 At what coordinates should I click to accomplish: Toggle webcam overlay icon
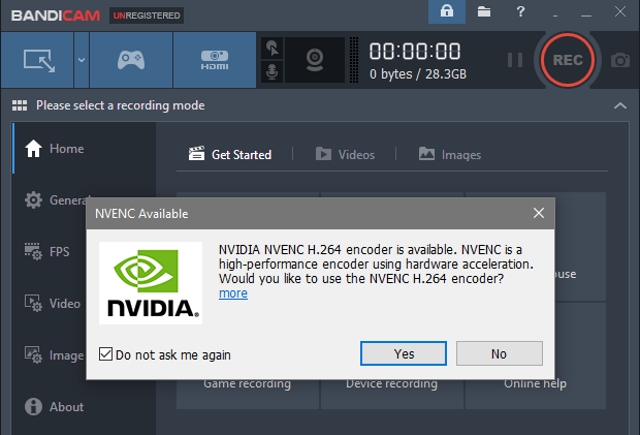315,60
